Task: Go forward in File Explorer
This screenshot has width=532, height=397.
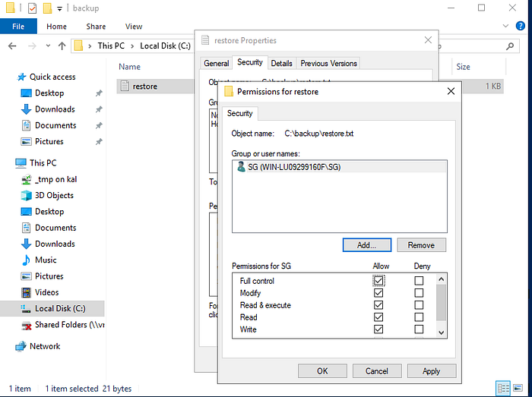Action: 32,46
